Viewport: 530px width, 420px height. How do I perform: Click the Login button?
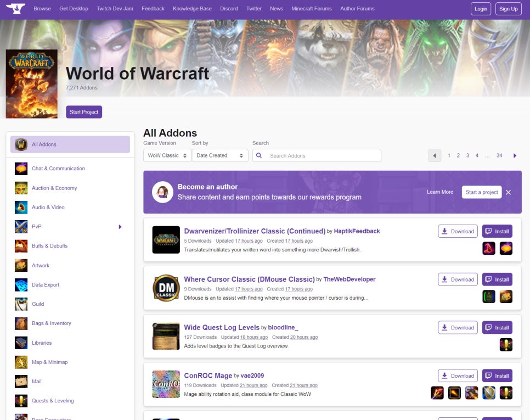pyautogui.click(x=481, y=9)
